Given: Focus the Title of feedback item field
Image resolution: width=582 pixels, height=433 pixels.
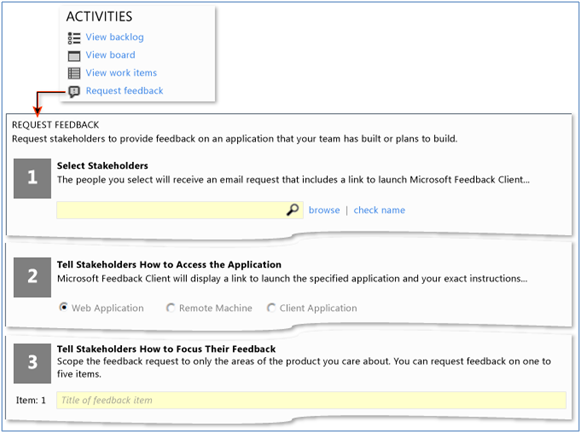Looking at the screenshot, I should pyautogui.click(x=311, y=400).
